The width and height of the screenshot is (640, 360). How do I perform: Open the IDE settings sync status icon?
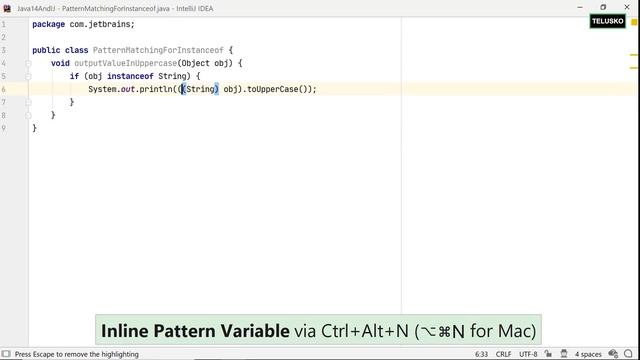[x=613, y=354]
